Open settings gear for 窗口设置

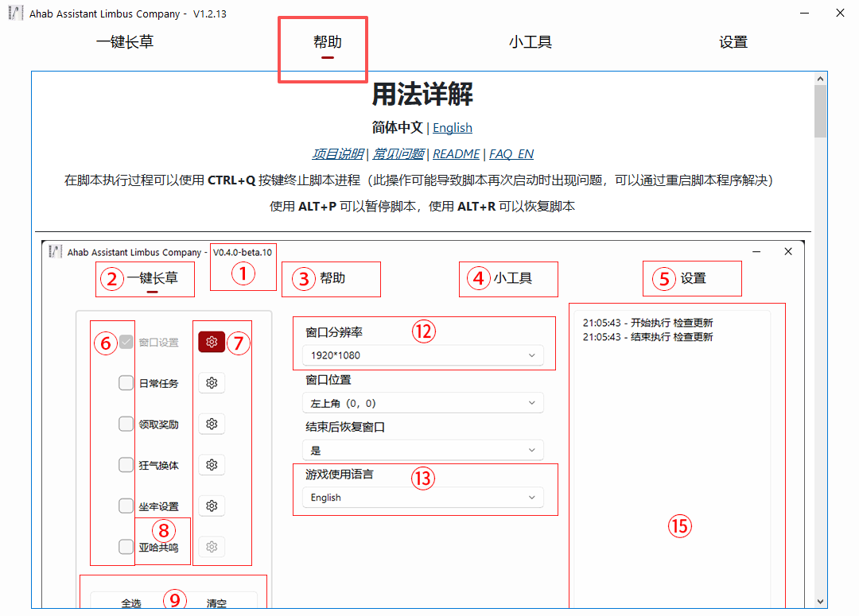point(213,342)
